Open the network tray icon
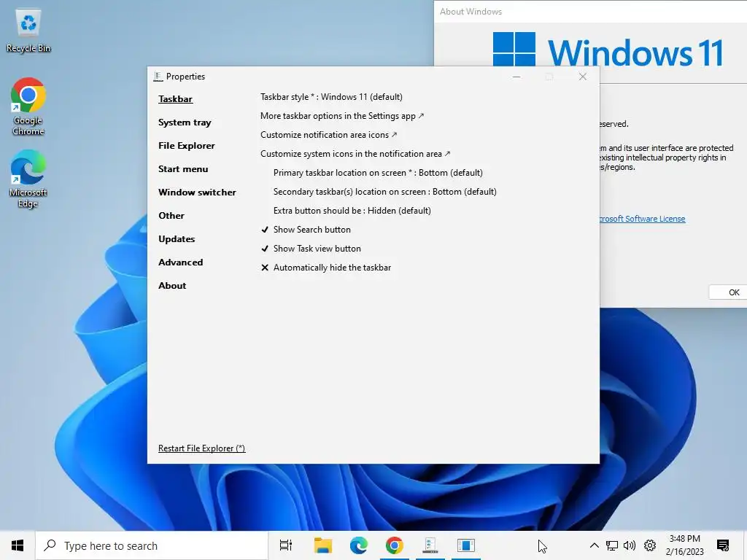The image size is (747, 560). pyautogui.click(x=612, y=545)
